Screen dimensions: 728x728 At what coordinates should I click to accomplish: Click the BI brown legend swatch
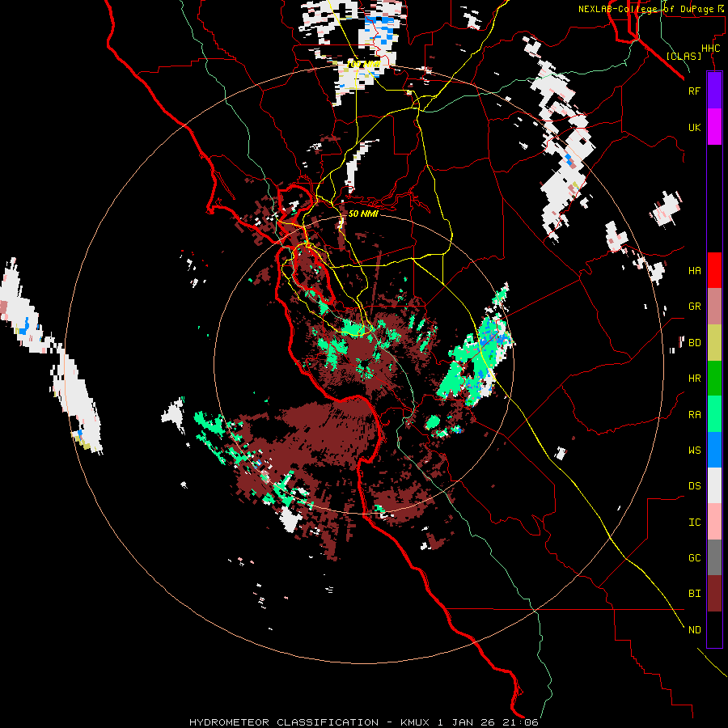pos(714,594)
